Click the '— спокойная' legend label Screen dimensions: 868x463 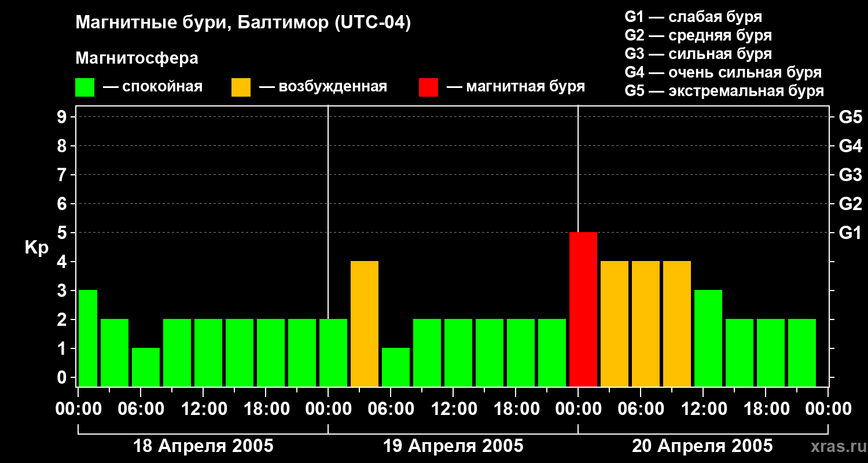point(153,87)
